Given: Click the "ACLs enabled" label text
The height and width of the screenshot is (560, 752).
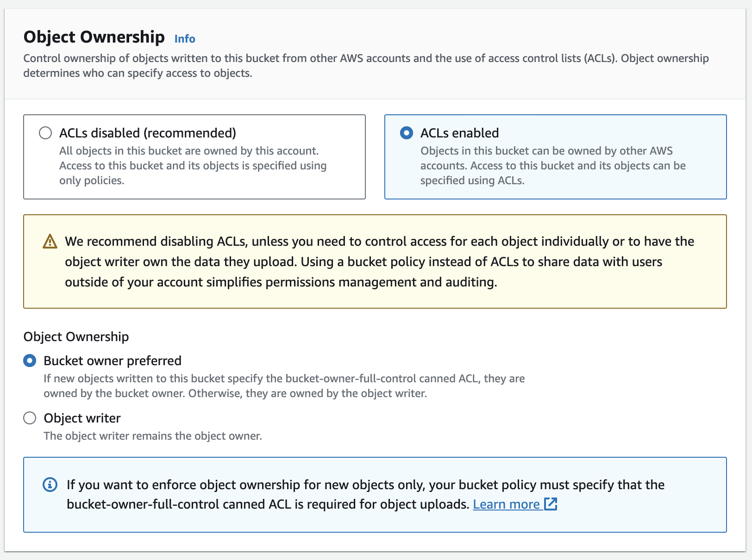Looking at the screenshot, I should [459, 133].
